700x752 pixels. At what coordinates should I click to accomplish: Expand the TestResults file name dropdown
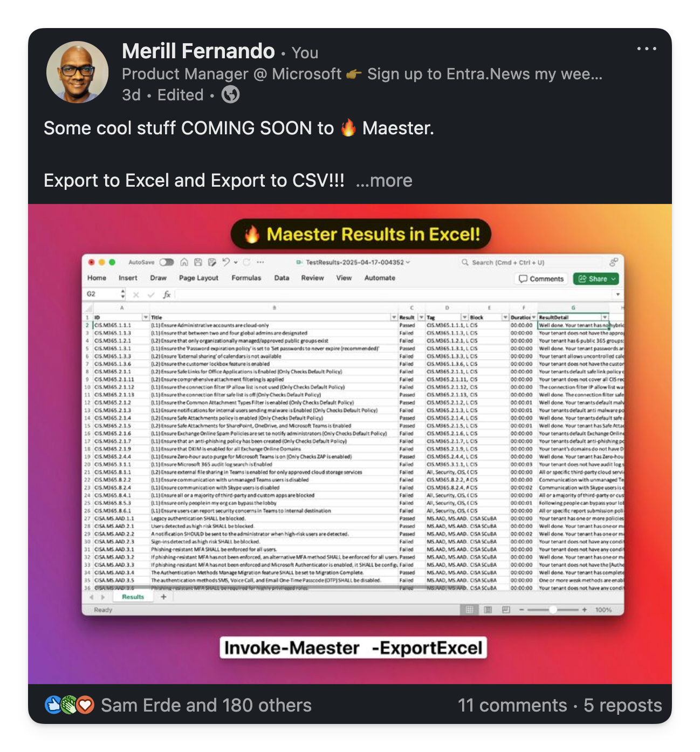coord(408,262)
